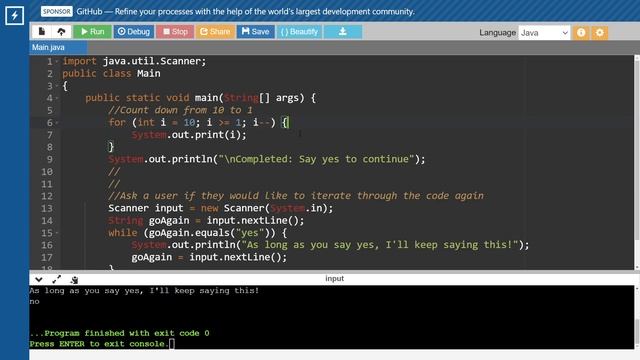Share the code
The width and height of the screenshot is (640, 360).
point(215,31)
